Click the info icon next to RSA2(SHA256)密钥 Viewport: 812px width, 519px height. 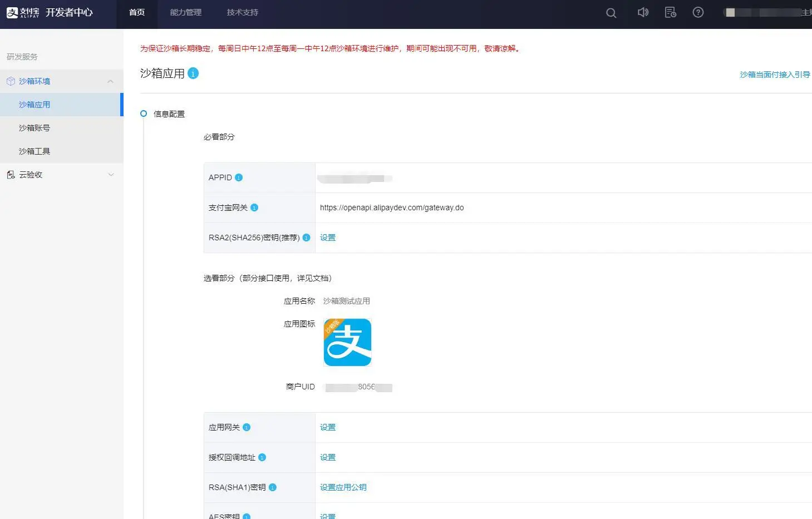pyautogui.click(x=306, y=238)
